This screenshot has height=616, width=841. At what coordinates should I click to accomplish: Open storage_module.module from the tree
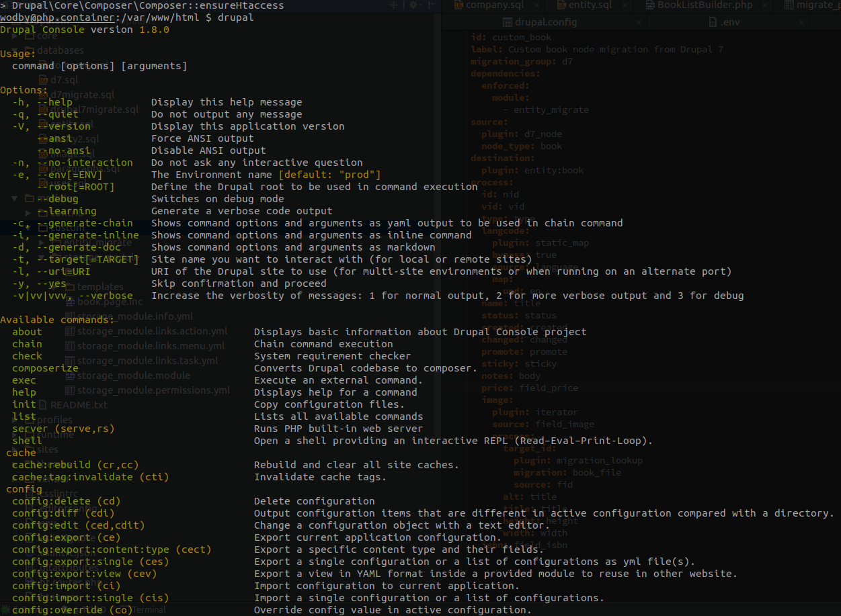tap(134, 376)
